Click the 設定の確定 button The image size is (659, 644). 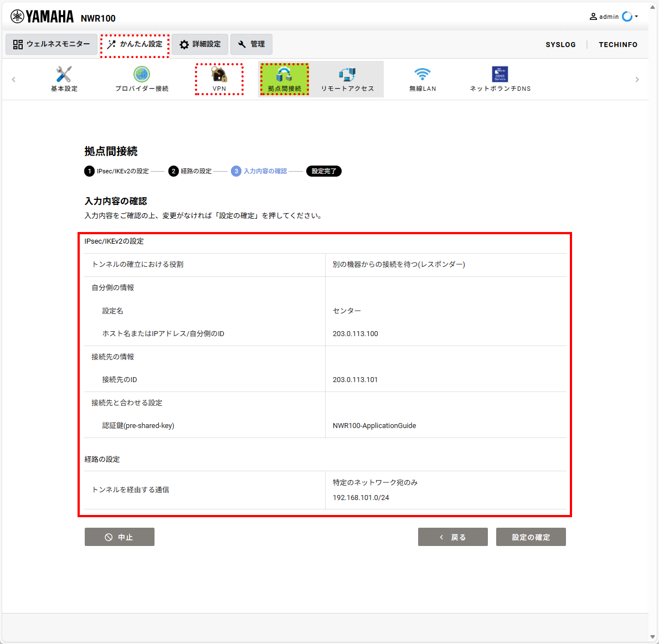click(531, 537)
